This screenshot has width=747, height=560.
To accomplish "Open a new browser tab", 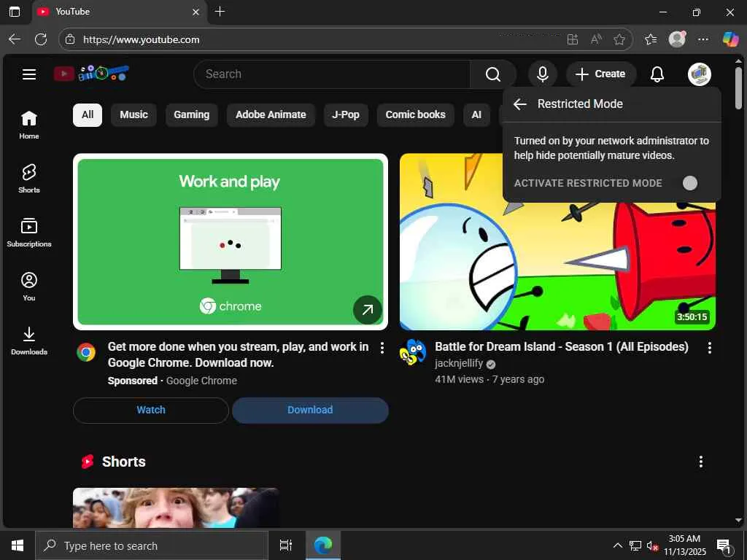I will point(220,12).
